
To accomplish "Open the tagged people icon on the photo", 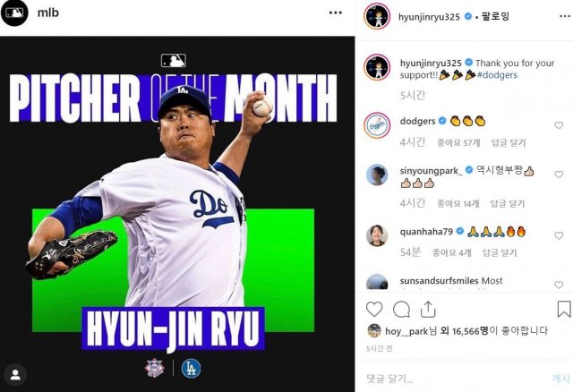I will point(15,374).
